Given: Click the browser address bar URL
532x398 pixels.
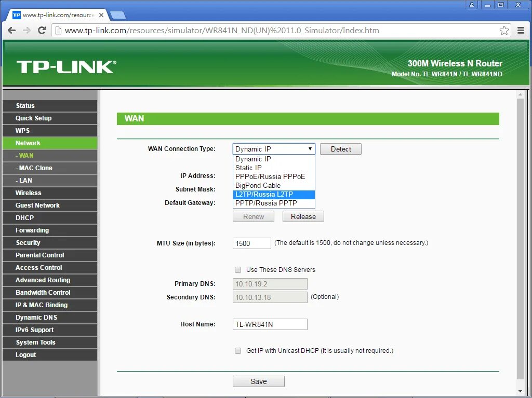Looking at the screenshot, I should pyautogui.click(x=222, y=31).
